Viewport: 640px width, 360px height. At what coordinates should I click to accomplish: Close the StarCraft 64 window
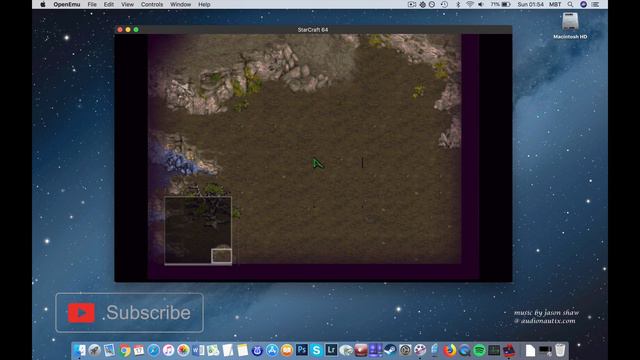(x=120, y=30)
